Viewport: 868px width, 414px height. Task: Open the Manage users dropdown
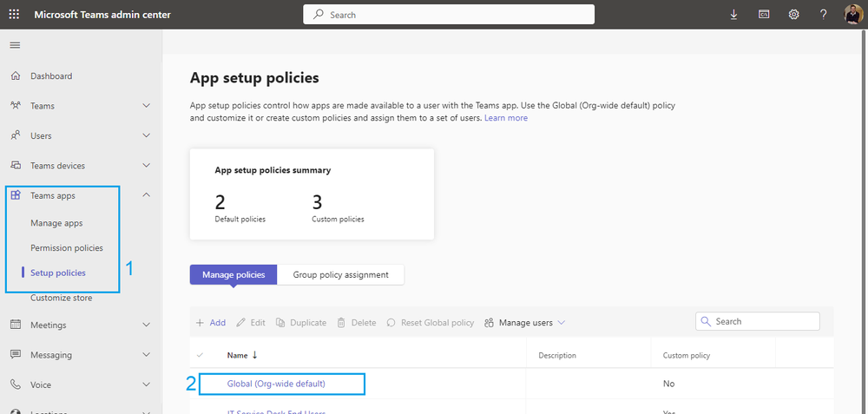coord(525,323)
